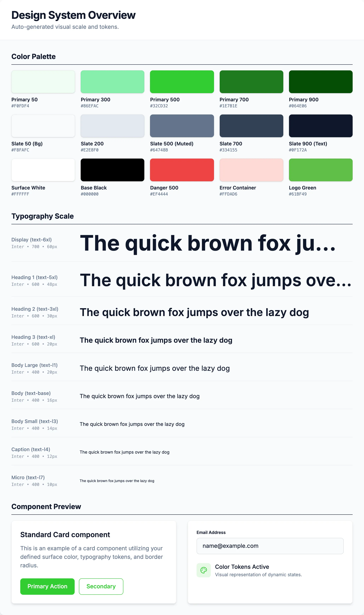Click the Secondary outlined button
The width and height of the screenshot is (364, 615).
101,586
